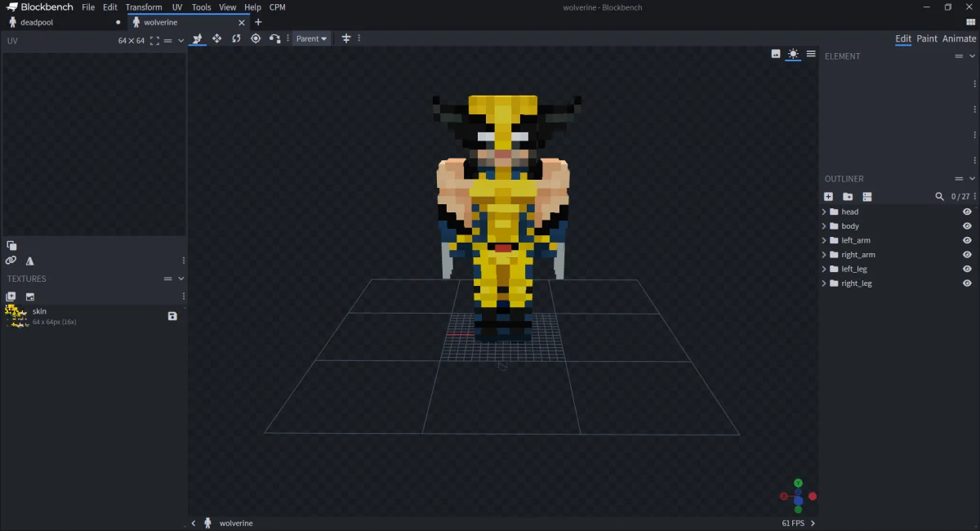980x531 pixels.
Task: Collapse the Textures panel chevron
Action: tap(181, 279)
